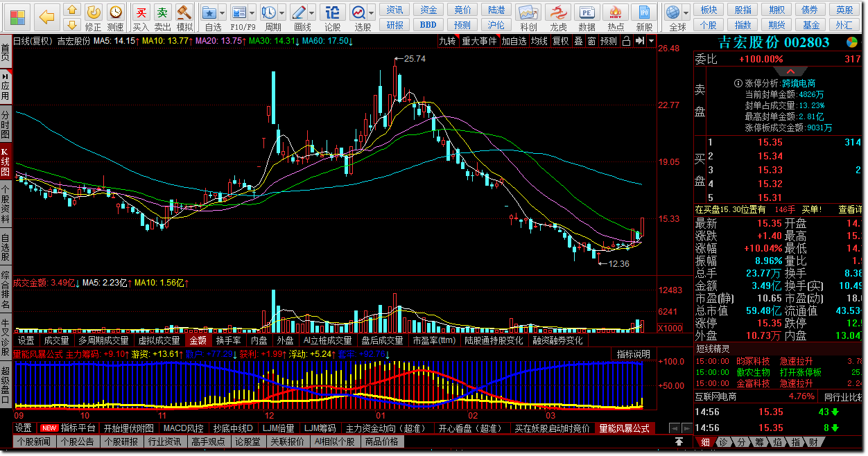Open the 自选 watchlist folder icon
The image size is (868, 456).
coord(209,12)
